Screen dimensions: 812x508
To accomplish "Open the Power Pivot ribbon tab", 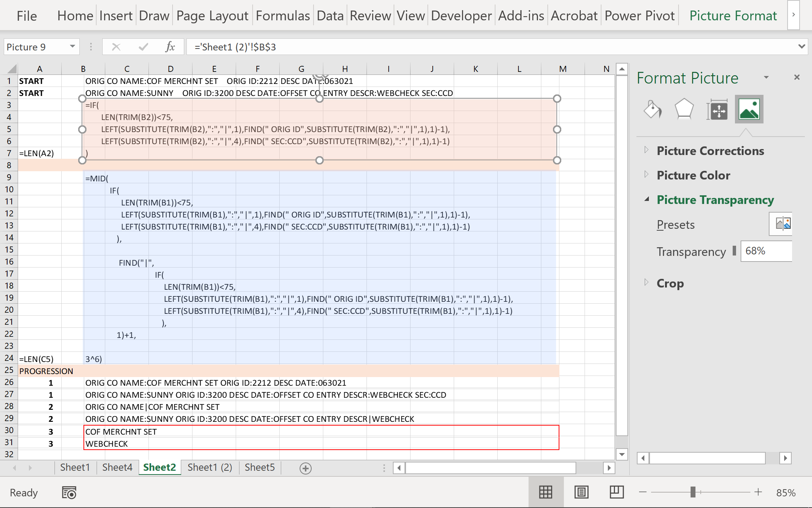I will point(639,16).
